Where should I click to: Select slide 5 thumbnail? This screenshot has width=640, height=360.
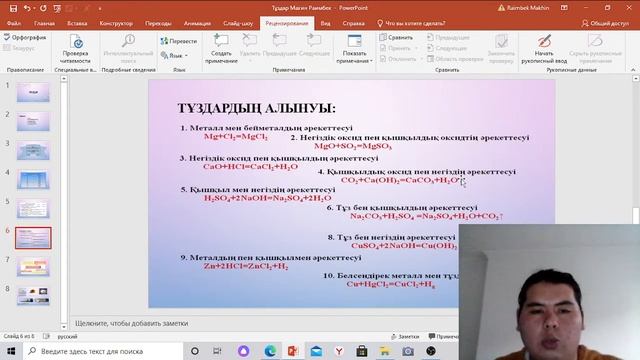pos(33,209)
